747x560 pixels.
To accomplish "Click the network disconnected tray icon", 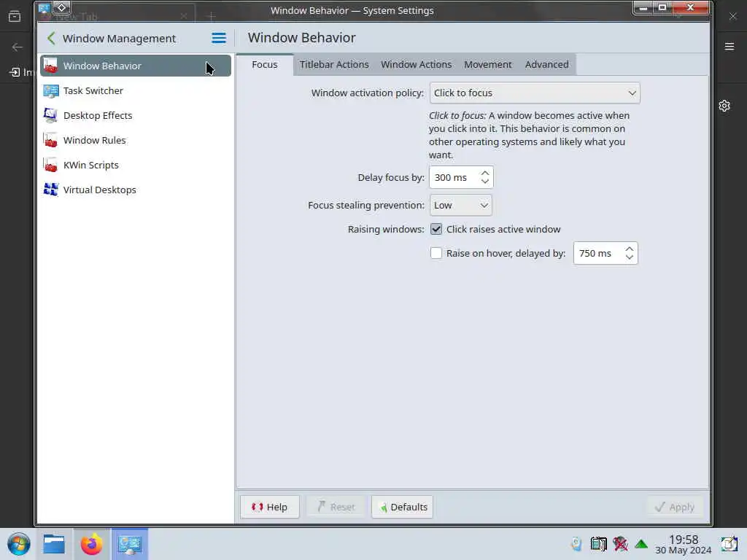I will pyautogui.click(x=620, y=544).
